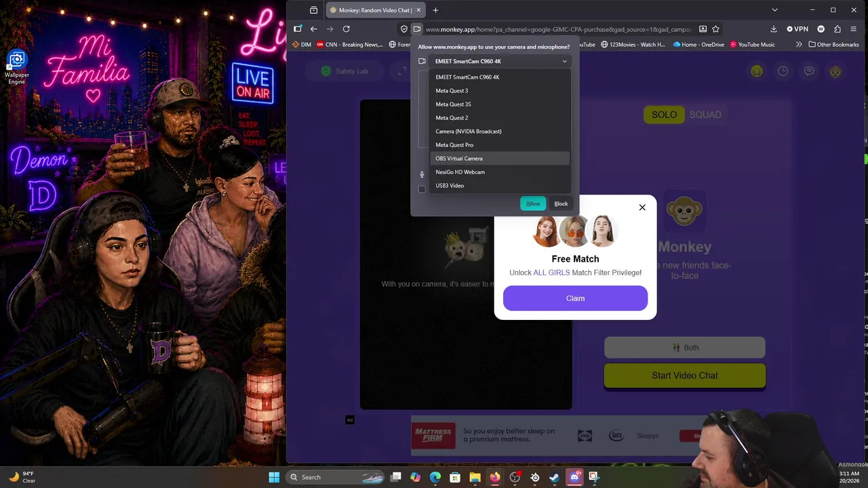
Task: Open the CNN - Breaking News bookmark
Action: [x=350, y=45]
